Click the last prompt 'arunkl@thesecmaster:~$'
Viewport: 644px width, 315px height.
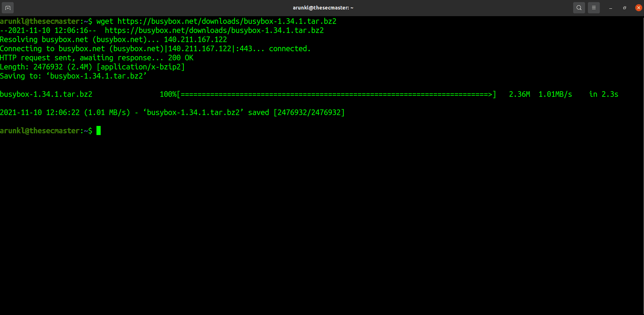pos(46,131)
